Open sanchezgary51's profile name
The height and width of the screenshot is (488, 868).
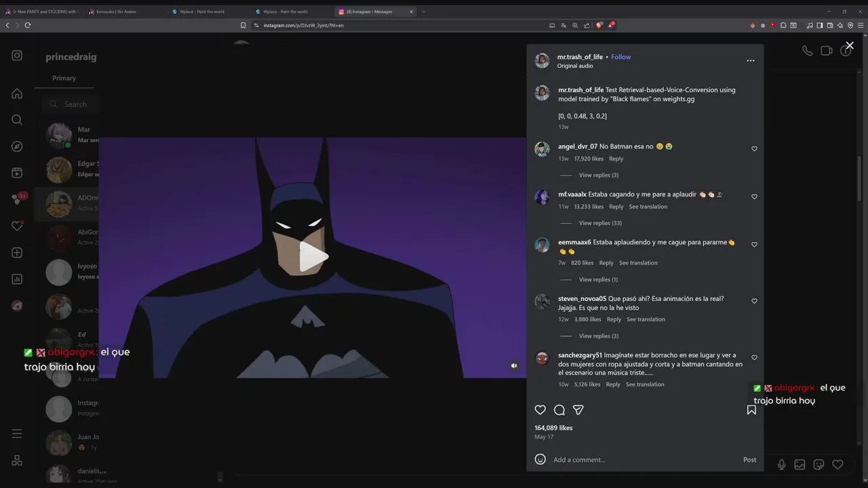[580, 355]
